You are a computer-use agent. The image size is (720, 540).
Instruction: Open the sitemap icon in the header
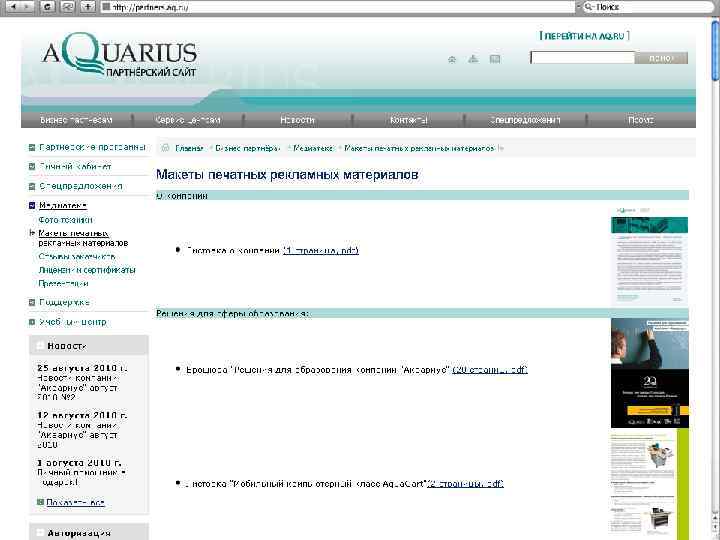[473, 59]
